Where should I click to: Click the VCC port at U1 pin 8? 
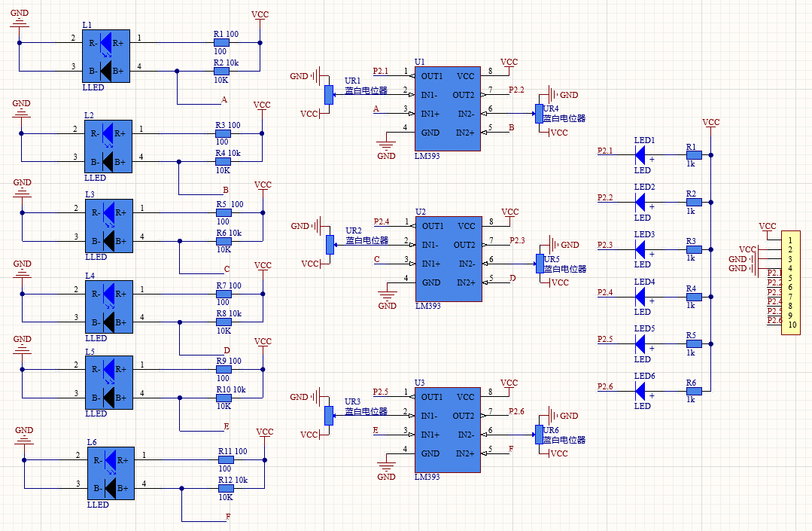(x=509, y=66)
